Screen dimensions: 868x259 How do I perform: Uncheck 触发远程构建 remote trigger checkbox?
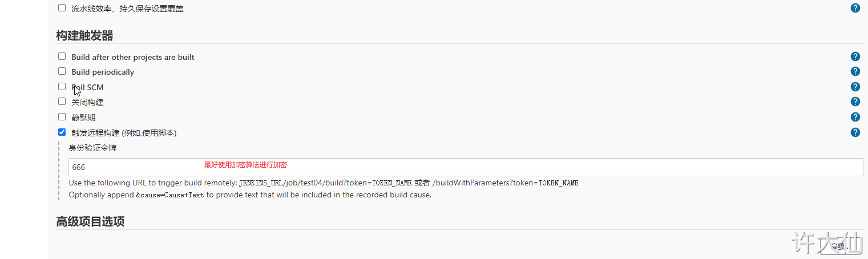tap(62, 132)
